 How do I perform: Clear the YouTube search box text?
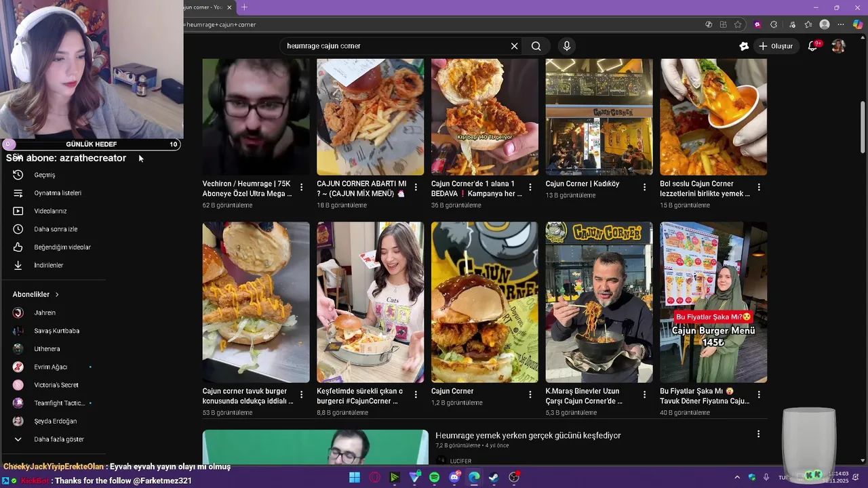pyautogui.click(x=514, y=46)
